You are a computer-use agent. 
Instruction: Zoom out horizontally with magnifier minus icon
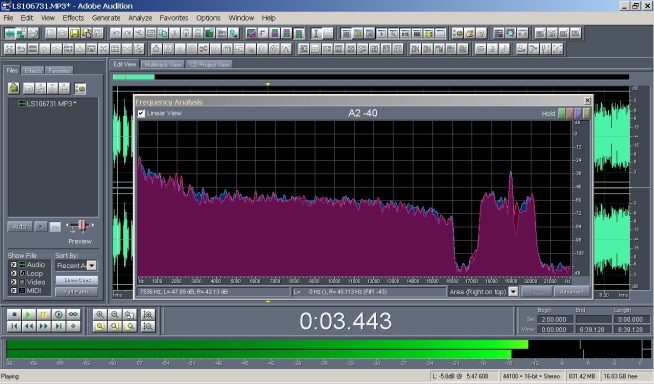pos(115,314)
